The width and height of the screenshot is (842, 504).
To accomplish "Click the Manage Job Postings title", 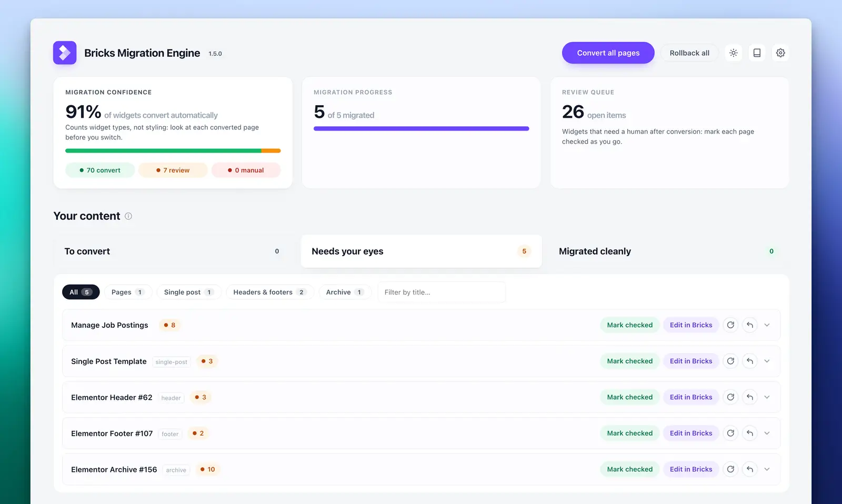I will tap(109, 325).
